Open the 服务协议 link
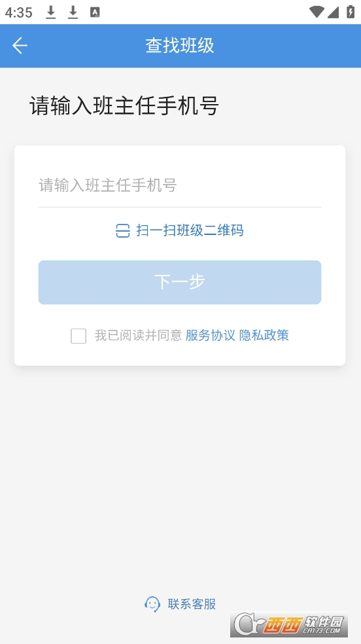 211,336
